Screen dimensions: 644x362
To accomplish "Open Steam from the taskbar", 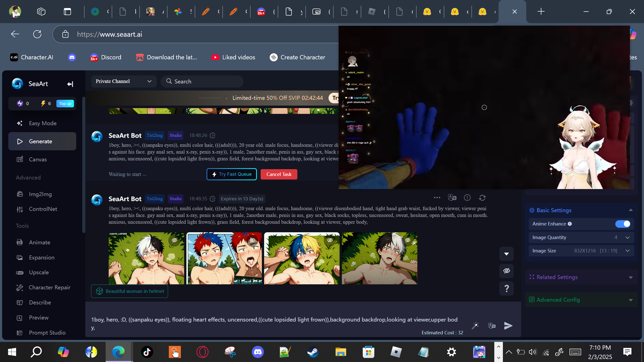I will coord(313,352).
